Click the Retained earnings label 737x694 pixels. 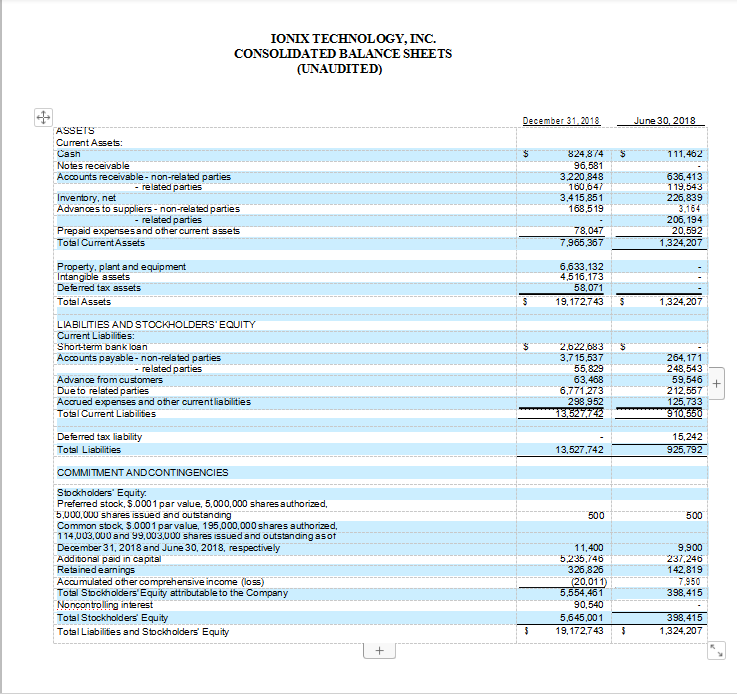[x=96, y=570]
